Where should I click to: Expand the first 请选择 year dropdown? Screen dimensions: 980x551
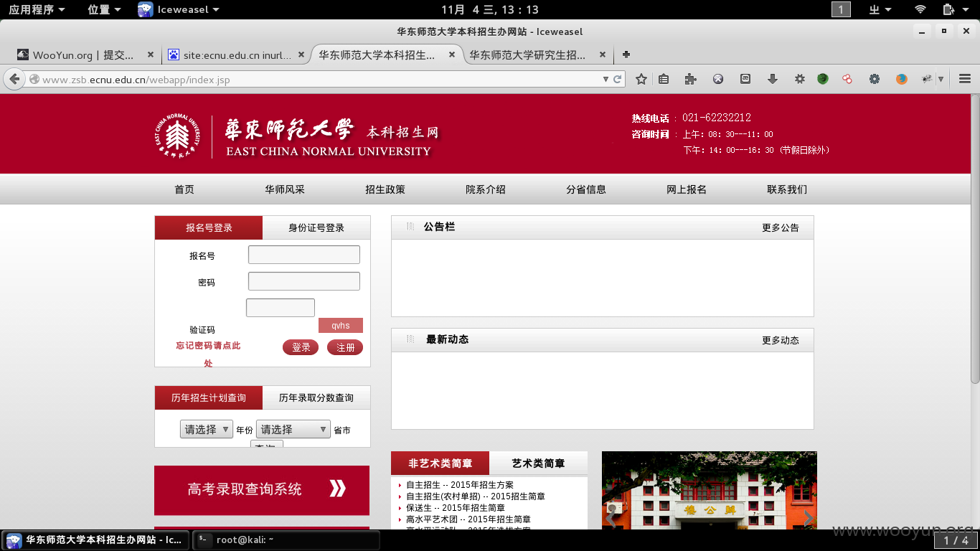click(207, 429)
